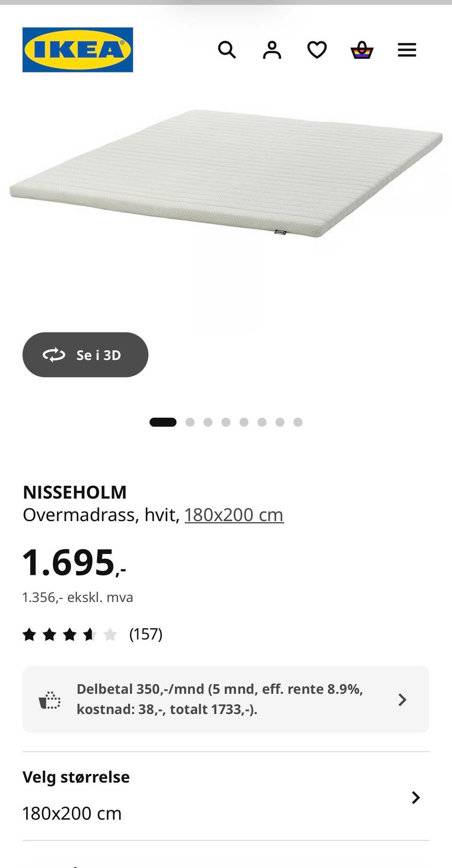Click the Delbetal payment plan icon
This screenshot has width=452, height=868.
click(x=49, y=700)
